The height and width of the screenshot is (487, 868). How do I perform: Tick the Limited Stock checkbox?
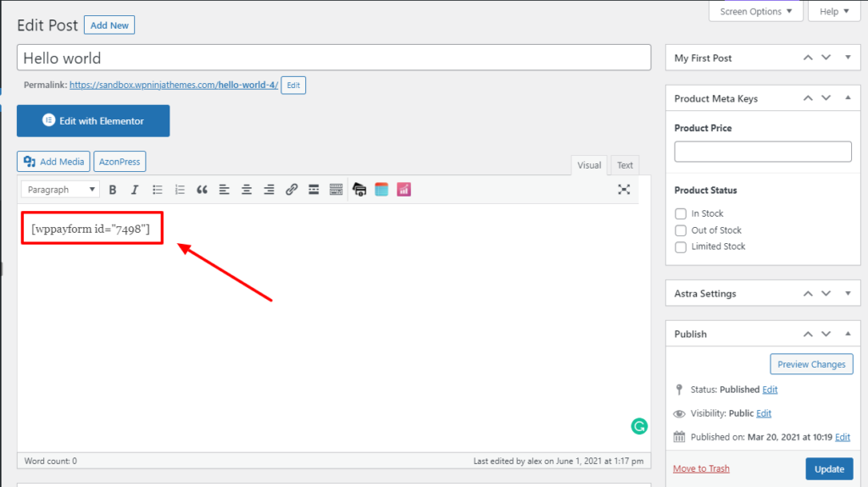(681, 247)
